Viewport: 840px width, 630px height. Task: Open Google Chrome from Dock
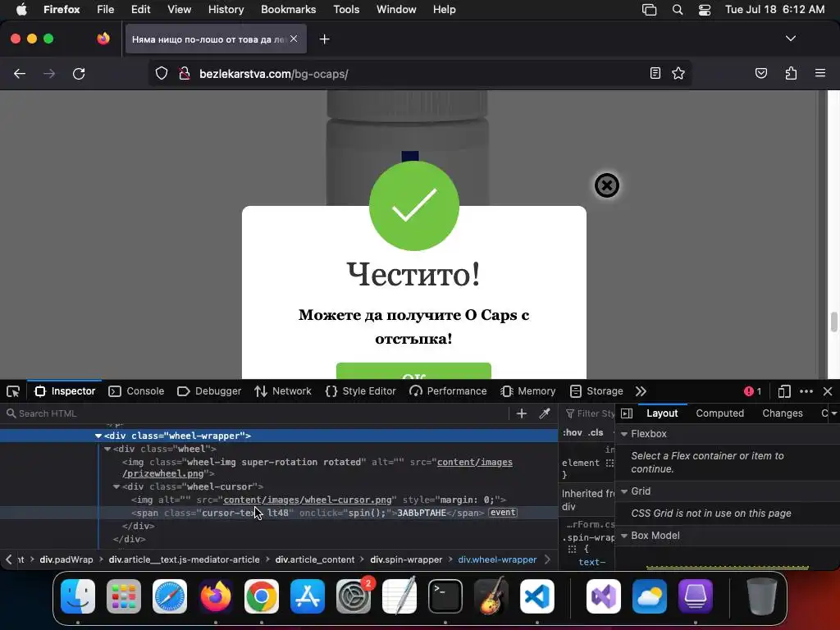point(262,596)
